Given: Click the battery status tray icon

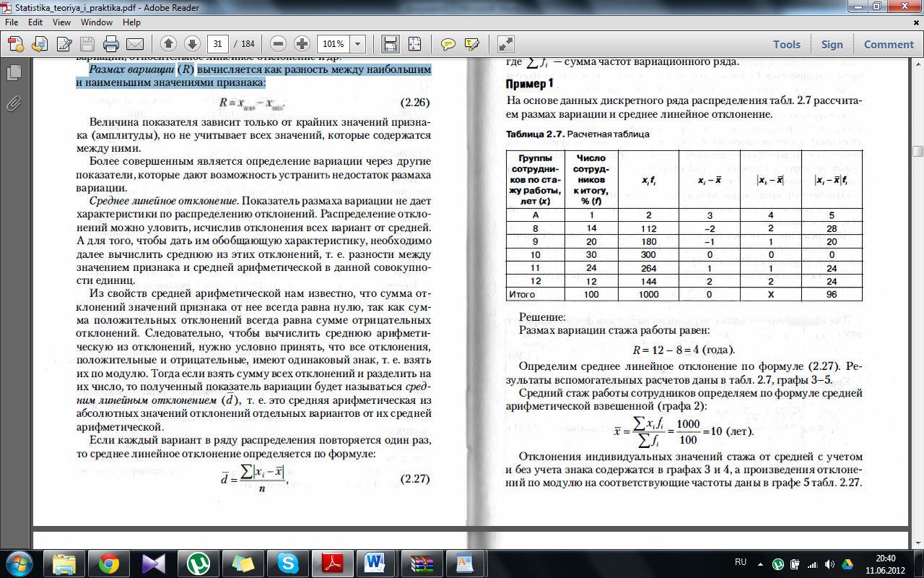Looking at the screenshot, I should coord(795,563).
